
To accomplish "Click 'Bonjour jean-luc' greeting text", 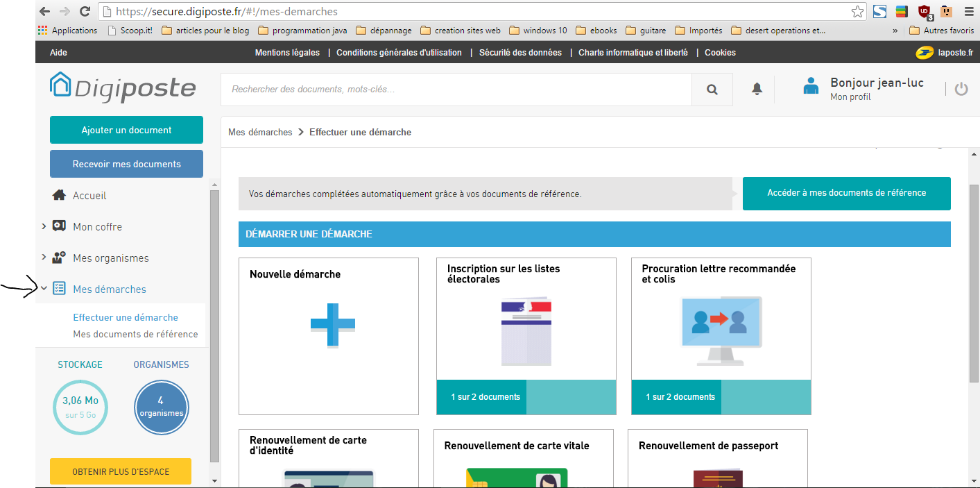I will tap(877, 83).
